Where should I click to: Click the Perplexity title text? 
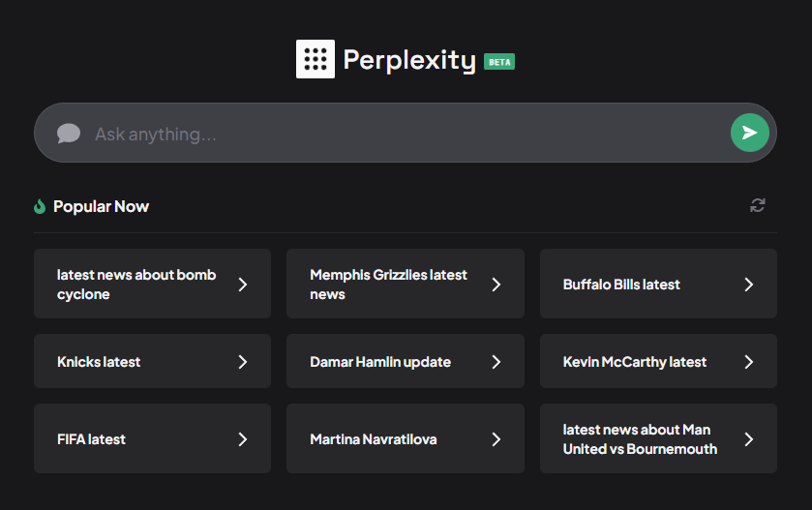[x=408, y=60]
